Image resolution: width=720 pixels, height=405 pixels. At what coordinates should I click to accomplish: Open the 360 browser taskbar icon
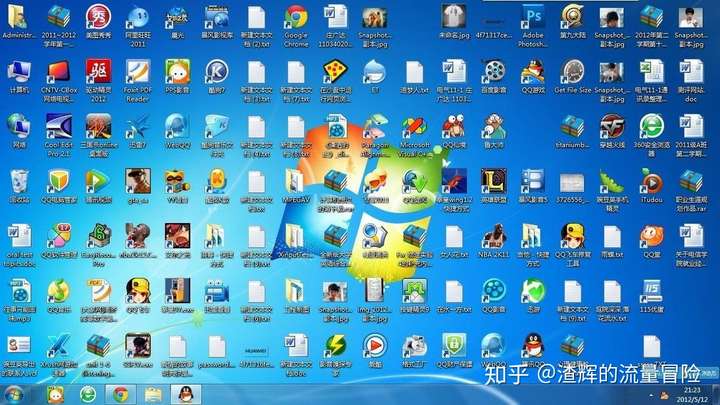click(x=88, y=395)
